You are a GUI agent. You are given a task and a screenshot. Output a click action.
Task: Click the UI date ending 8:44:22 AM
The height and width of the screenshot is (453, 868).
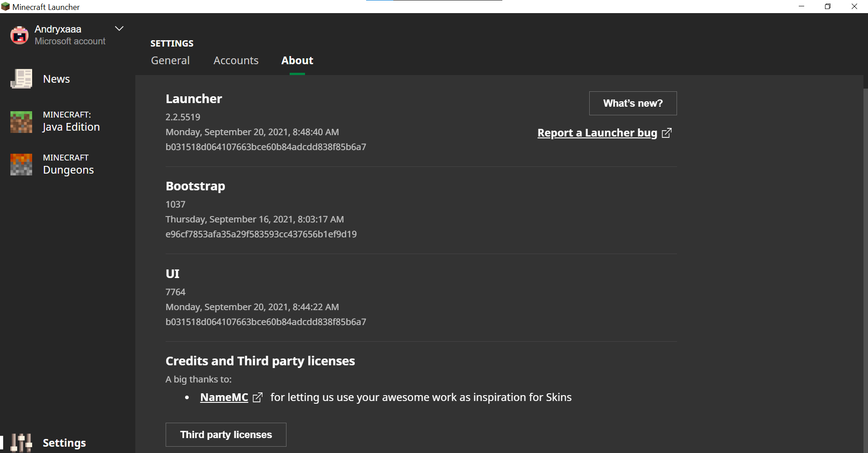[x=252, y=307]
